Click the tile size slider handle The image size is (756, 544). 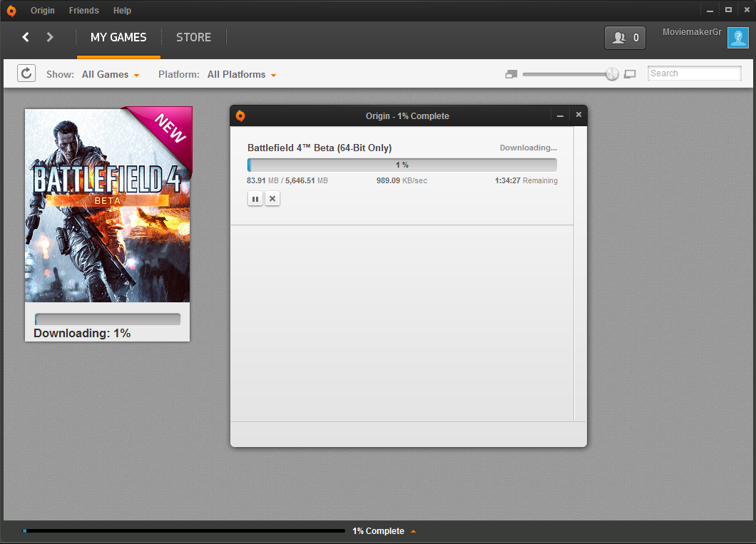click(612, 73)
